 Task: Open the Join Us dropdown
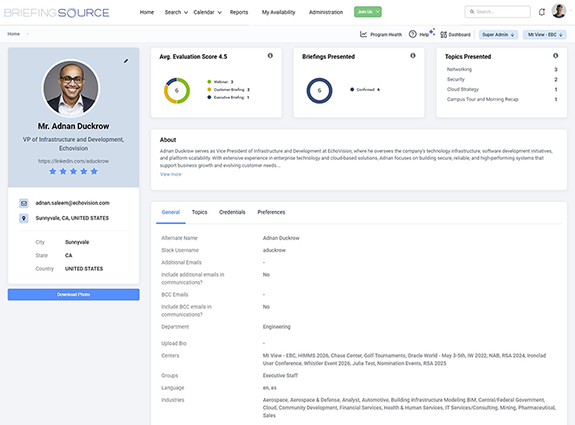pos(368,12)
